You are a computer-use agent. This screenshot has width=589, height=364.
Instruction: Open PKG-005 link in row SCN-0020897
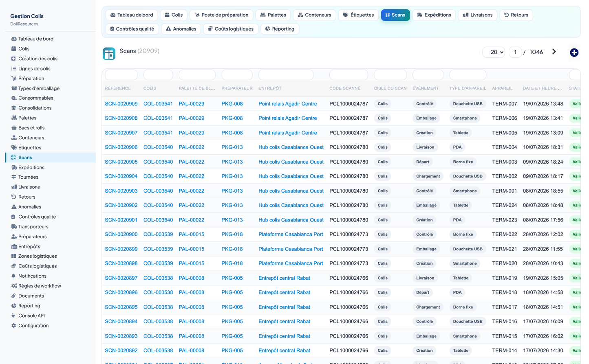coord(232,278)
